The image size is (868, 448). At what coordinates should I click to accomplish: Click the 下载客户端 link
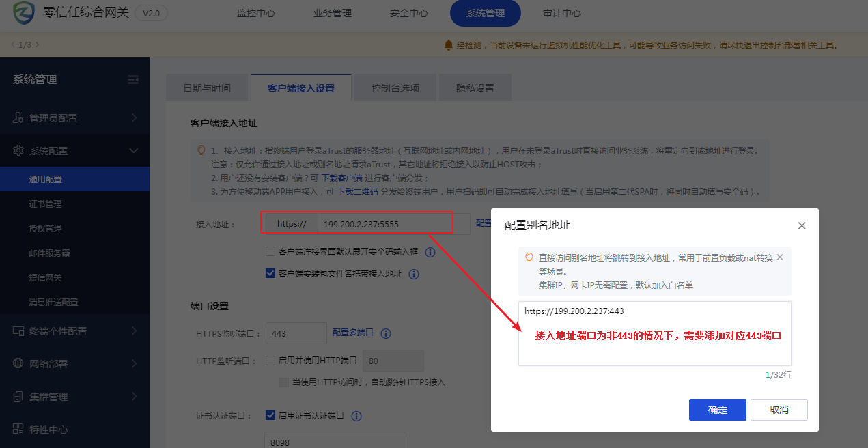click(x=341, y=178)
